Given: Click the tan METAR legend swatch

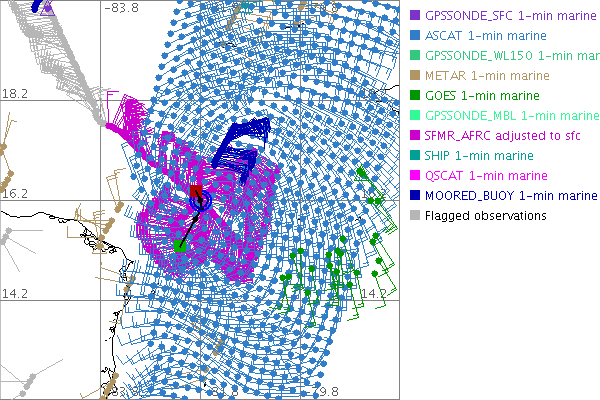Looking at the screenshot, I should [x=413, y=75].
